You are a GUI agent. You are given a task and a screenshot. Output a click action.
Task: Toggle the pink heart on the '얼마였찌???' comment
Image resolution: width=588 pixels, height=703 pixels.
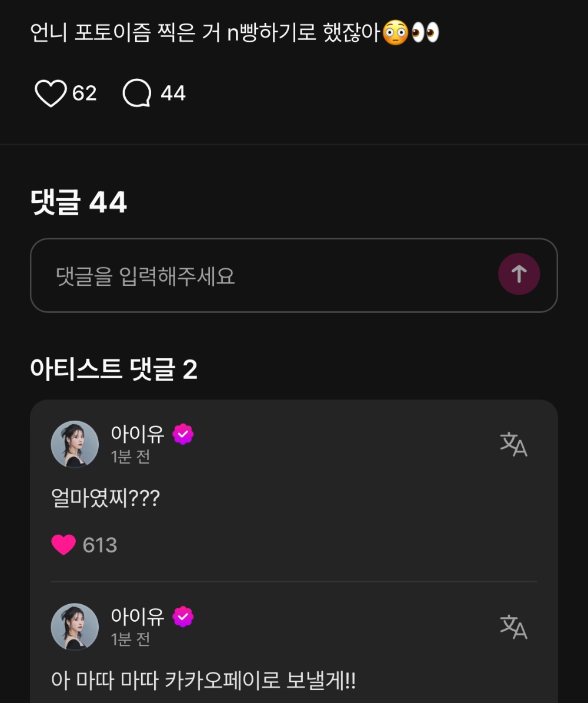click(x=64, y=545)
